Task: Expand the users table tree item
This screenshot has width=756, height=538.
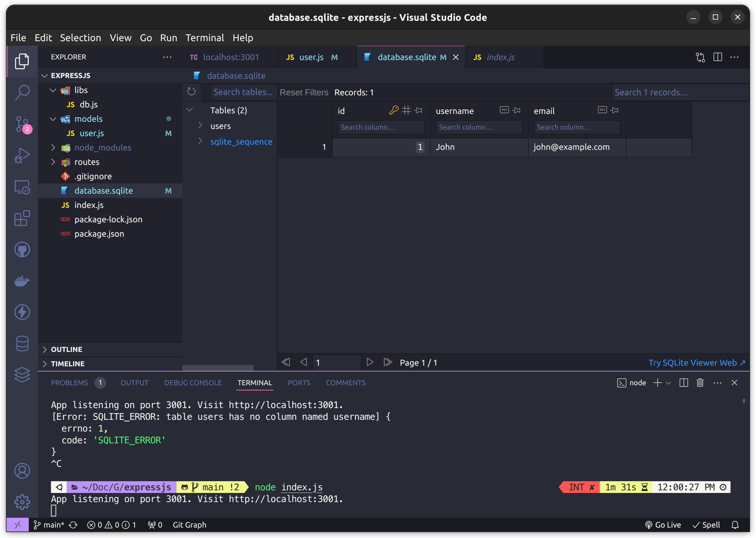Action: [200, 125]
